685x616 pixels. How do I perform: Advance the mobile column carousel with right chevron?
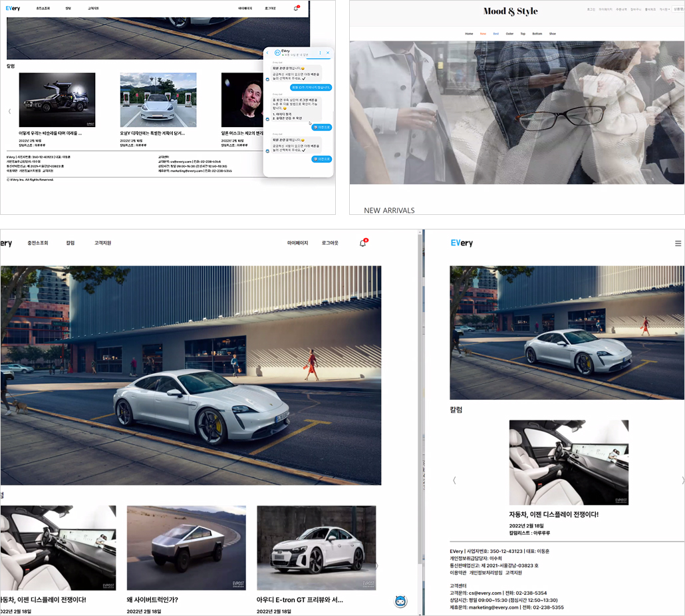[x=682, y=480]
